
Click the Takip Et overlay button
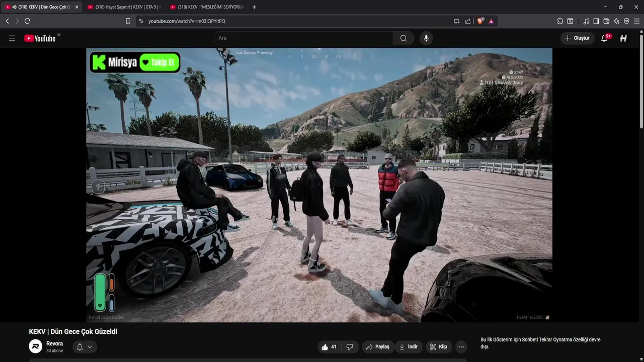[159, 63]
